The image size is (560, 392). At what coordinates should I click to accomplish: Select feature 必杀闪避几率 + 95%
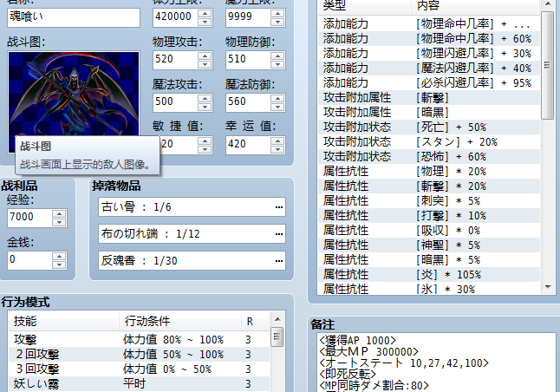[x=428, y=83]
